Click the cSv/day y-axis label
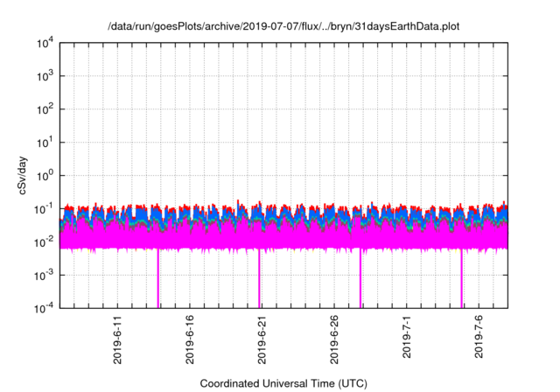Image resolution: width=560 pixels, height=392 pixels. tap(23, 175)
